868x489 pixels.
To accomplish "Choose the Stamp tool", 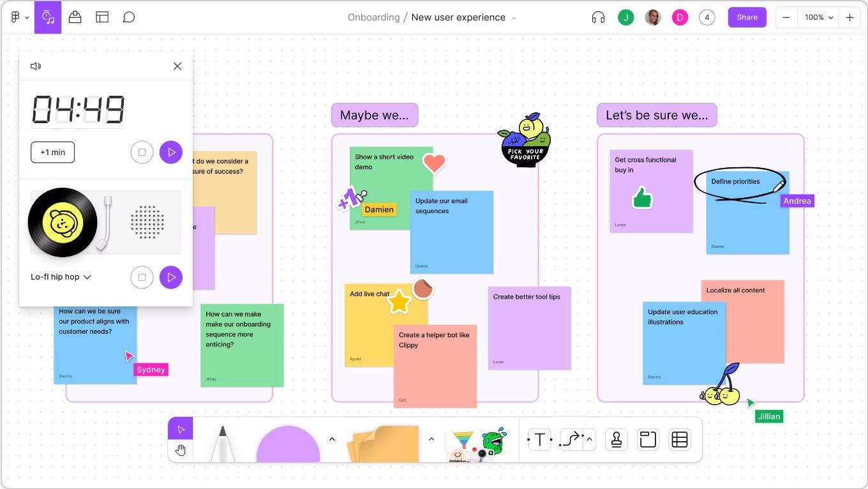I will coord(617,439).
